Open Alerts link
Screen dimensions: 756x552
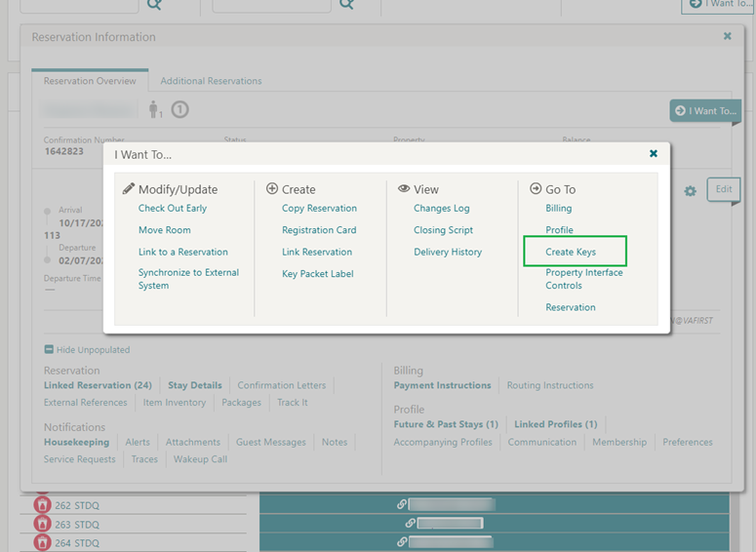pyautogui.click(x=138, y=442)
